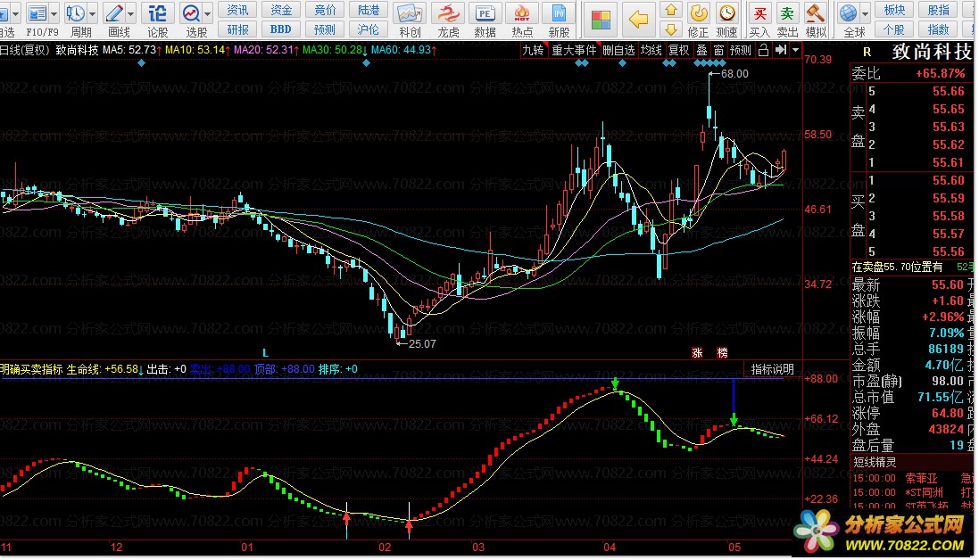Click the 测速 speed test clock icon
This screenshot has height=560, width=979.
click(726, 13)
